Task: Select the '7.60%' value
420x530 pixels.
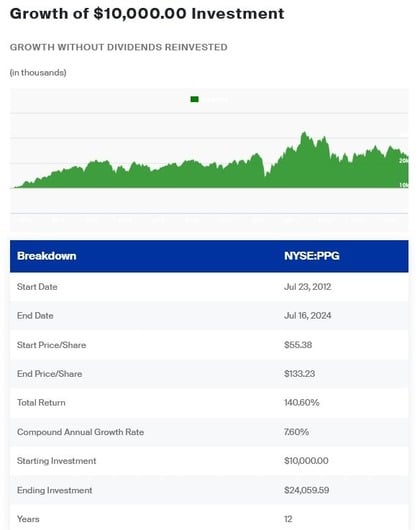Action: pyautogui.click(x=296, y=432)
